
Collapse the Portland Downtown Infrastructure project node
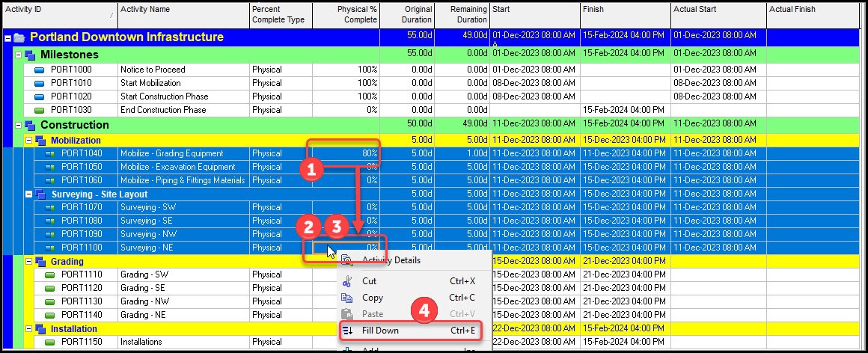point(7,37)
